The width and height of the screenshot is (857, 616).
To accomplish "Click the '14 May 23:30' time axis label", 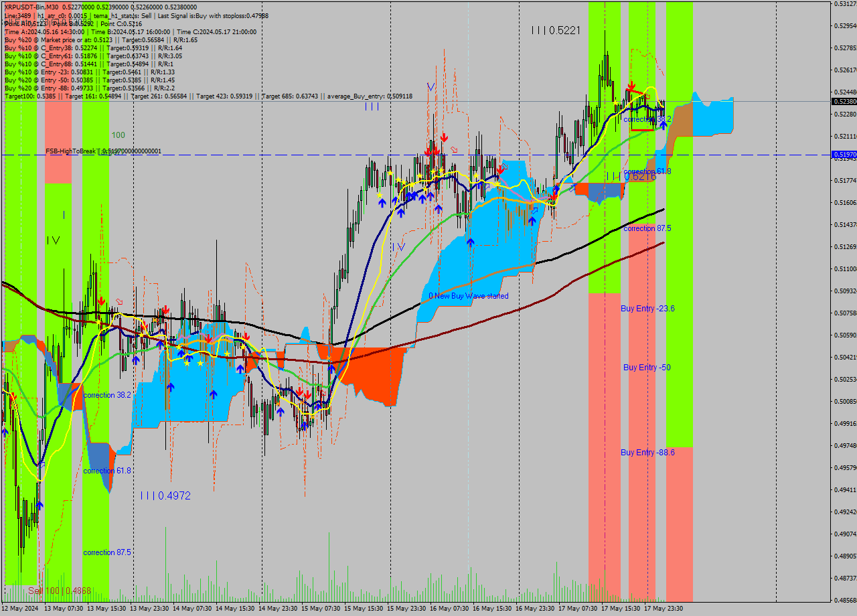I will [x=278, y=609].
